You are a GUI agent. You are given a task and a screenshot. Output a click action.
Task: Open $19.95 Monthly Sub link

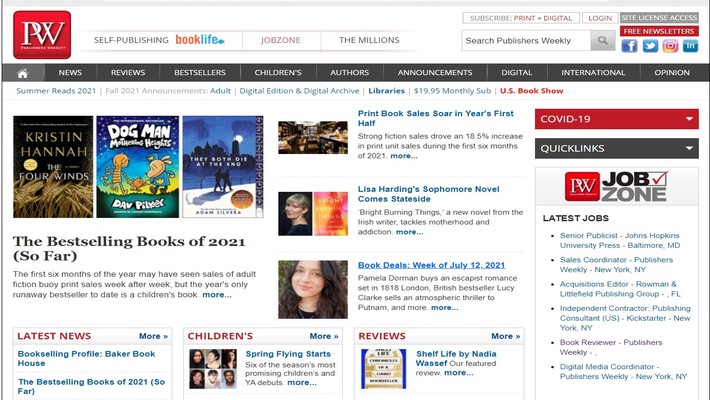[x=452, y=91]
